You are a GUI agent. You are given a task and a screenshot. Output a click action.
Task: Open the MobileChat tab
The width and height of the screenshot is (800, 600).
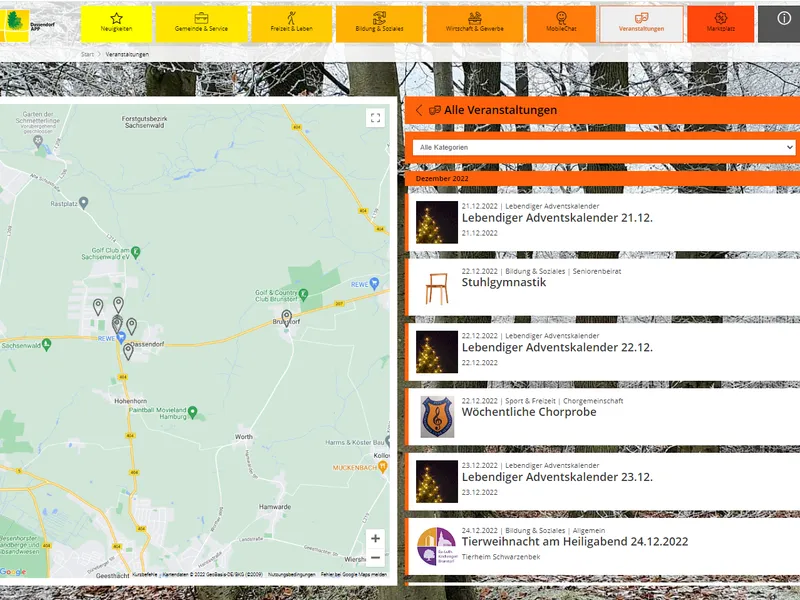[x=561, y=23]
